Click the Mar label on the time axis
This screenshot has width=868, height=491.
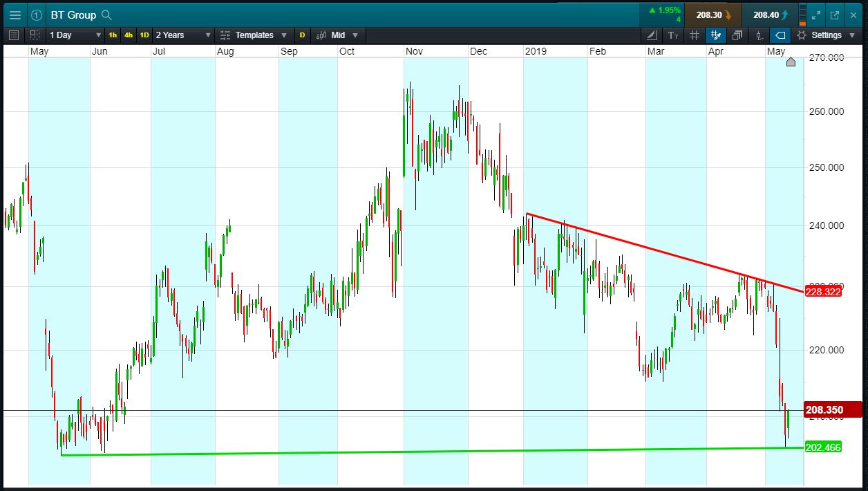point(656,52)
